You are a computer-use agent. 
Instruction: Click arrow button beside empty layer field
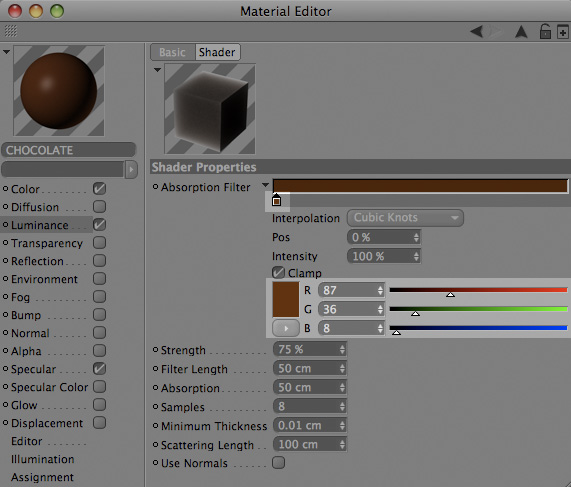pyautogui.click(x=131, y=169)
